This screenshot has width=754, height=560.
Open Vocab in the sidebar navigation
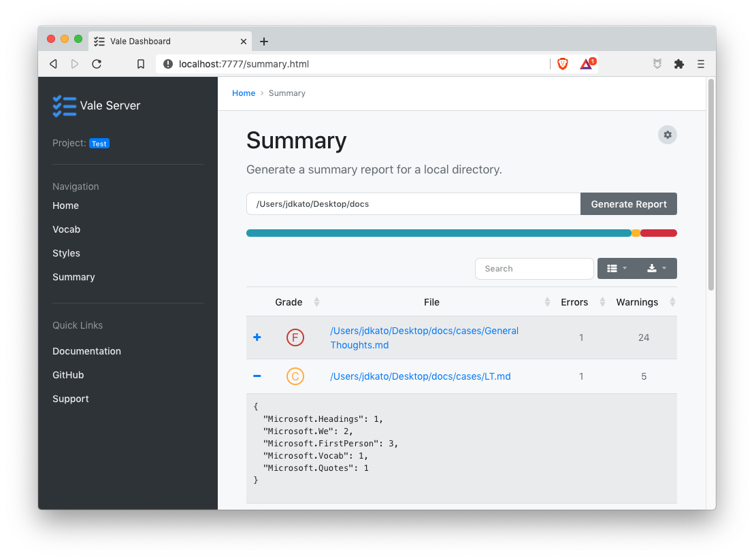67,229
